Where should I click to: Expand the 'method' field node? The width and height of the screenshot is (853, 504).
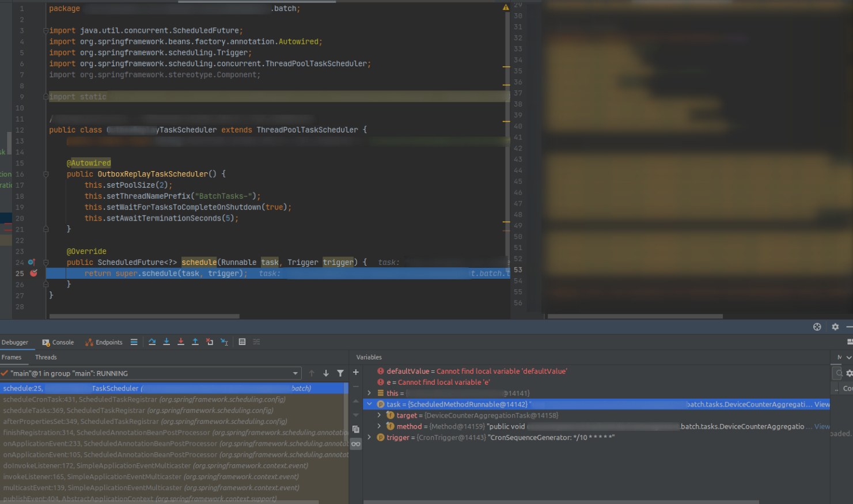pos(379,426)
